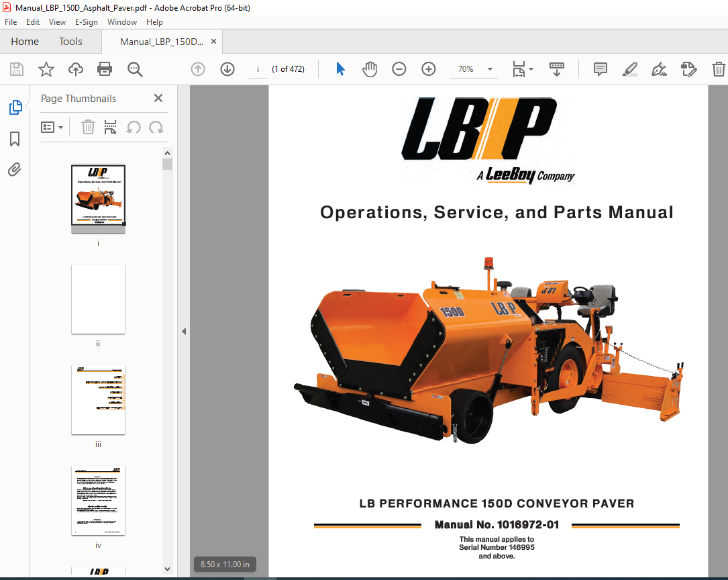Select blank page ii thumbnail
This screenshot has width=728, height=580.
click(98, 299)
